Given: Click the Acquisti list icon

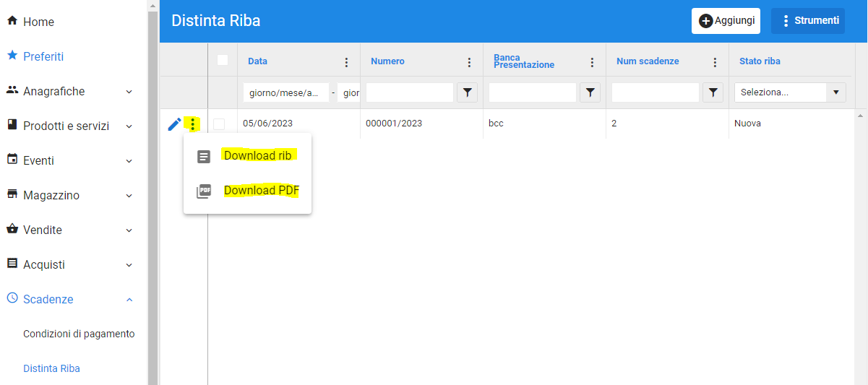Looking at the screenshot, I should point(12,264).
